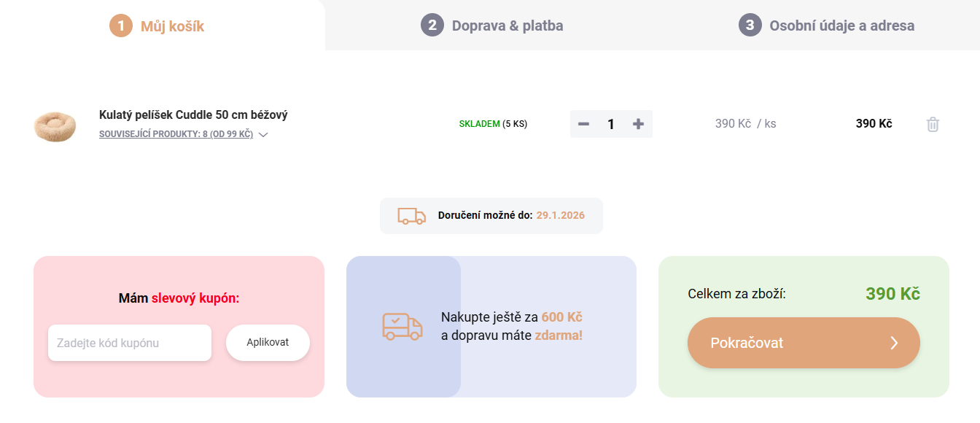This screenshot has width=980, height=423.
Task: Click the coupon code input field
Action: (129, 343)
